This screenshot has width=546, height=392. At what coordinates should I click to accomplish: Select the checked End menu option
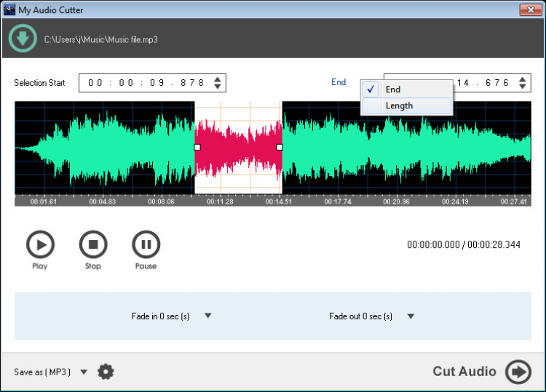point(407,89)
